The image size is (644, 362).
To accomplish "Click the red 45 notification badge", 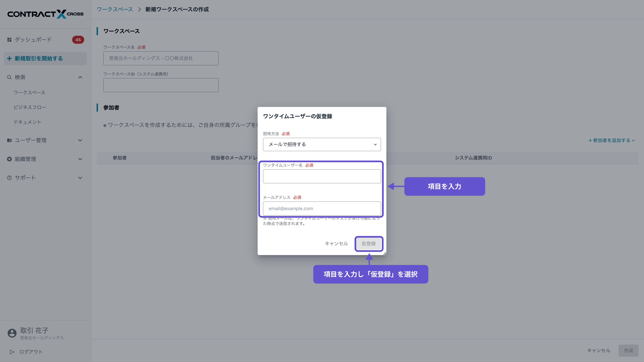I will [78, 40].
